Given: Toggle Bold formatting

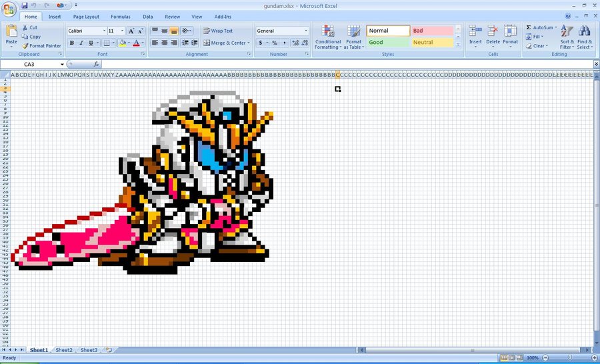Looking at the screenshot, I should [72, 43].
